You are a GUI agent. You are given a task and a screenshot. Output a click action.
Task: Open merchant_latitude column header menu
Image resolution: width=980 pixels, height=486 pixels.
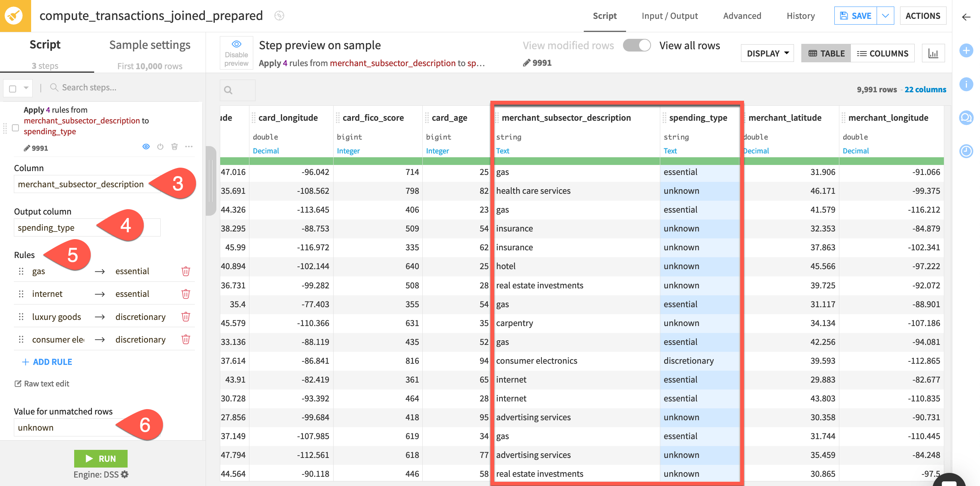[785, 118]
